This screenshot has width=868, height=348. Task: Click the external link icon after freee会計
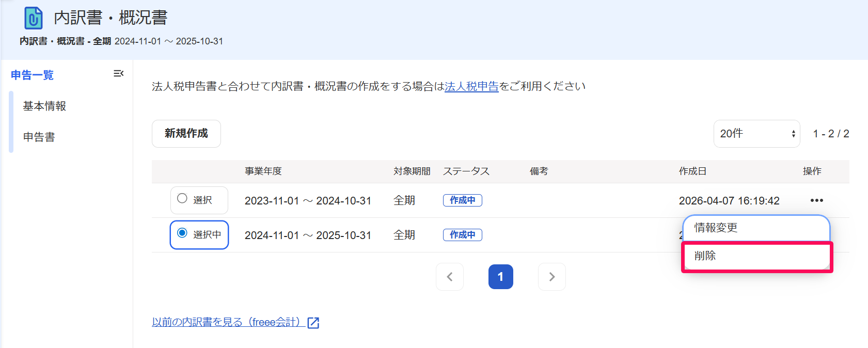(x=313, y=323)
